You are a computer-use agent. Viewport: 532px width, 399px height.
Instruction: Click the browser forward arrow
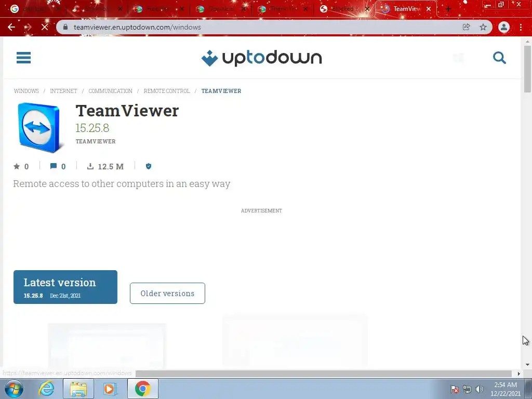point(28,27)
